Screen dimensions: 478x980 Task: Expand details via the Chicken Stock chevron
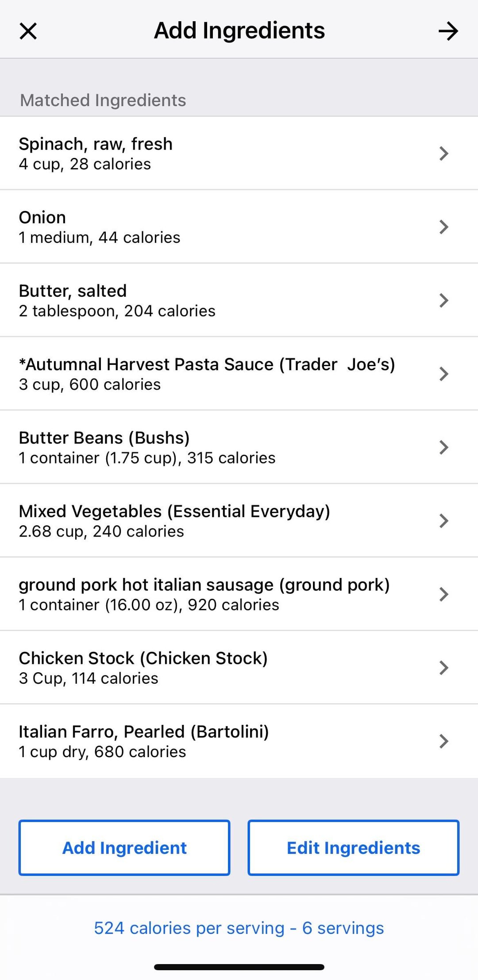coord(443,667)
